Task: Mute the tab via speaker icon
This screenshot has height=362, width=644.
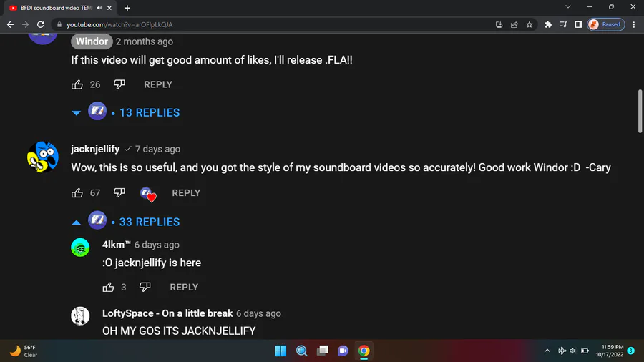Action: (x=99, y=8)
